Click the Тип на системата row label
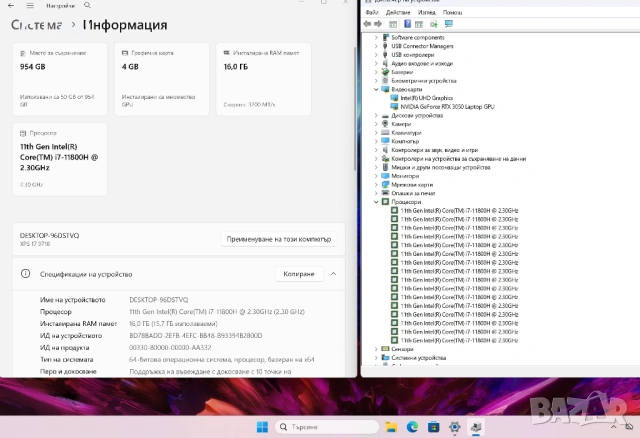The image size is (640, 438). [x=67, y=360]
